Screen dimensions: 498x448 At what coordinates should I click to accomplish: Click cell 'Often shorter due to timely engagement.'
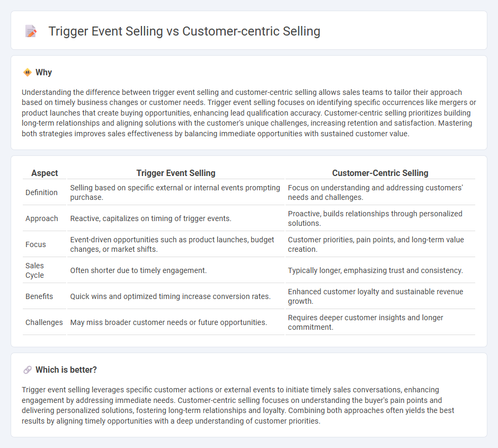click(176, 270)
